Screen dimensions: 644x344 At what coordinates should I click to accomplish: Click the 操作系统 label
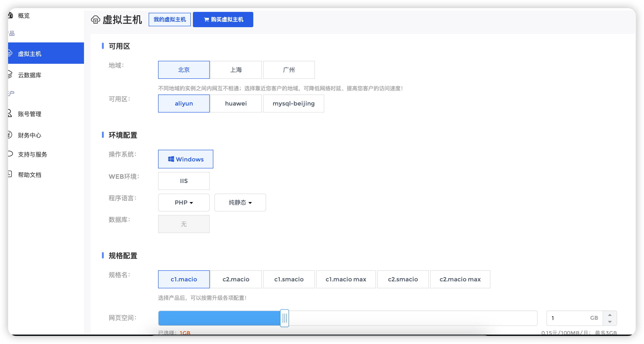coord(123,154)
